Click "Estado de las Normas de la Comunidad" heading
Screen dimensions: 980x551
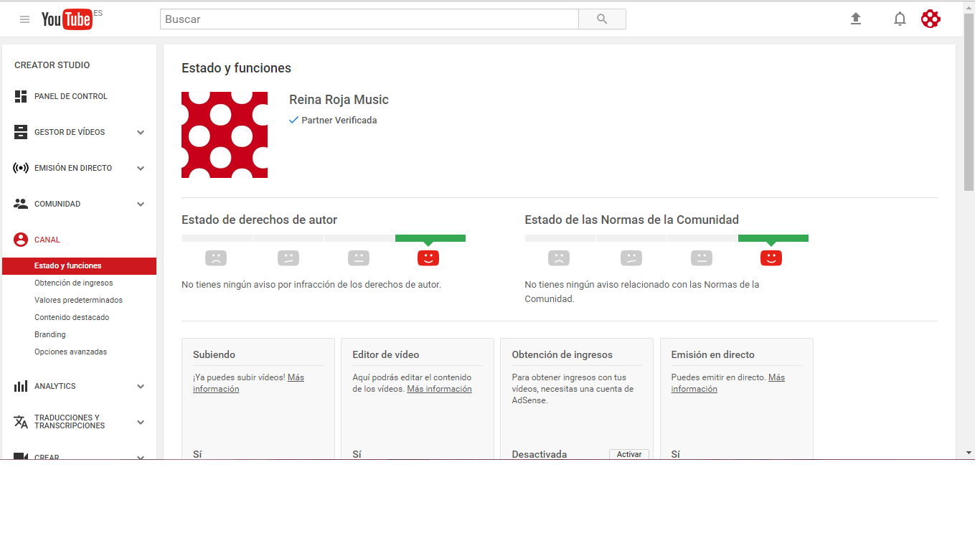[x=631, y=220]
